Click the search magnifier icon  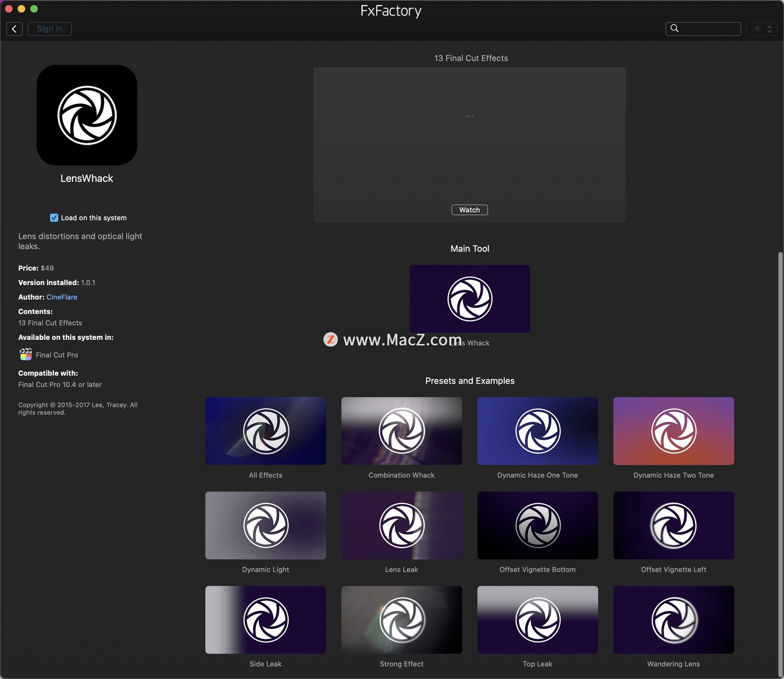(675, 29)
